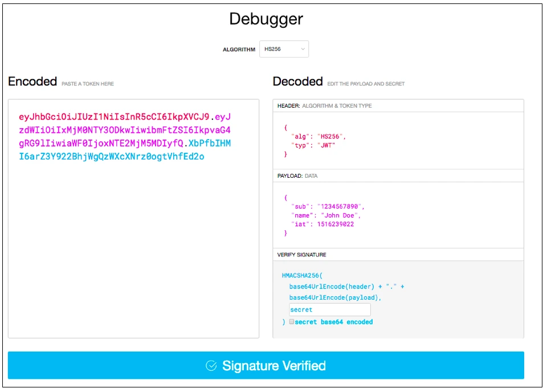Click the "sub": "1234567890" payload line

click(x=328, y=206)
